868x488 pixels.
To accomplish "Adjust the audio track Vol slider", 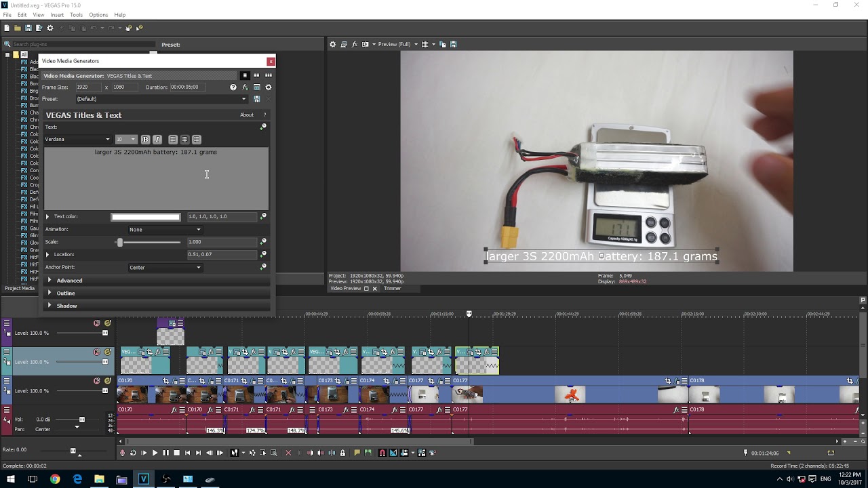I will (82, 420).
